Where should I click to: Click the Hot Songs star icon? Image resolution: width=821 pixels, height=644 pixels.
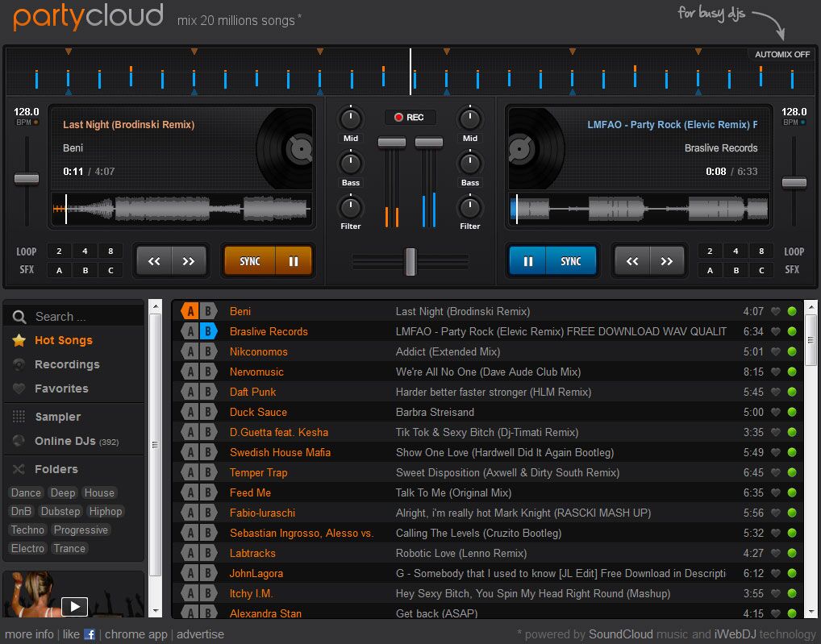(19, 340)
